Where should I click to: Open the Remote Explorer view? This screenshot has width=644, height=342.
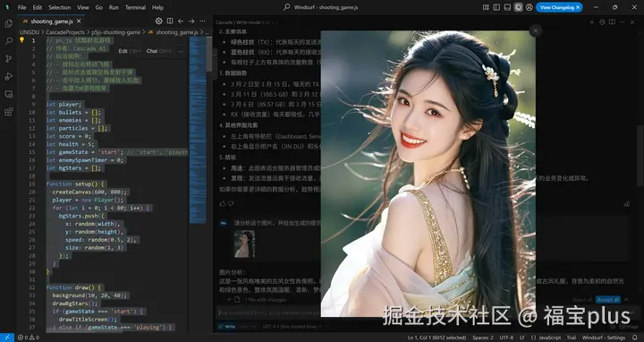click(x=9, y=94)
